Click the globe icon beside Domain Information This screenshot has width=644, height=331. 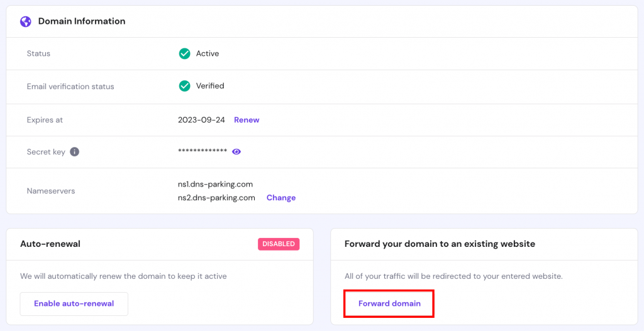(26, 21)
